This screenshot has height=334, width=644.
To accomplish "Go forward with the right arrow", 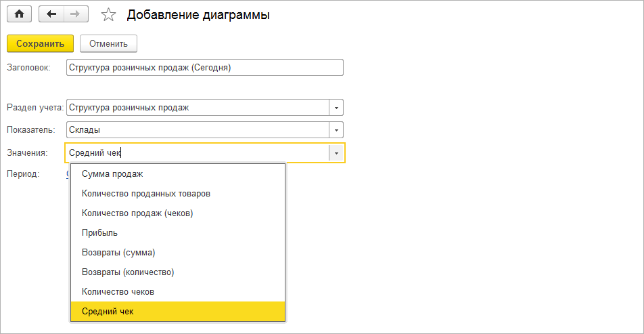I will pos(75,14).
